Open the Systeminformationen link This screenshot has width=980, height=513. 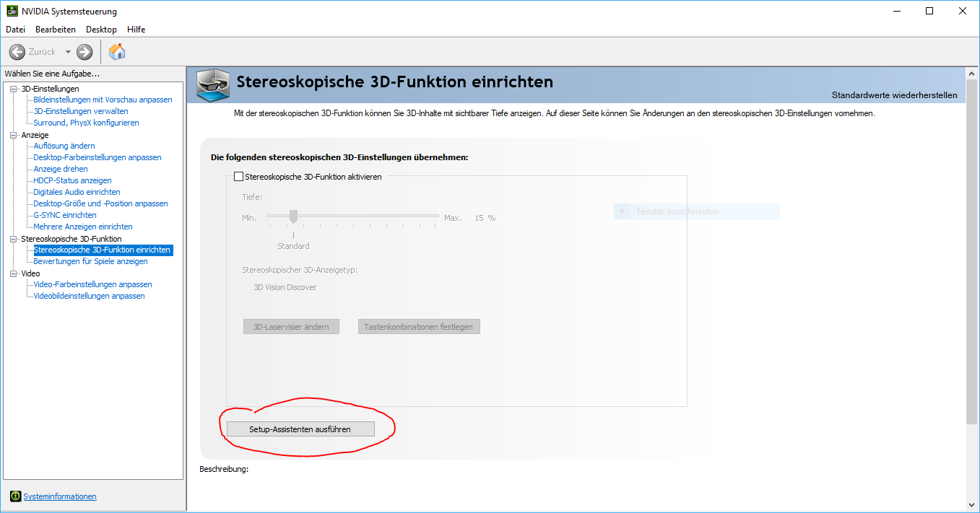(60, 496)
